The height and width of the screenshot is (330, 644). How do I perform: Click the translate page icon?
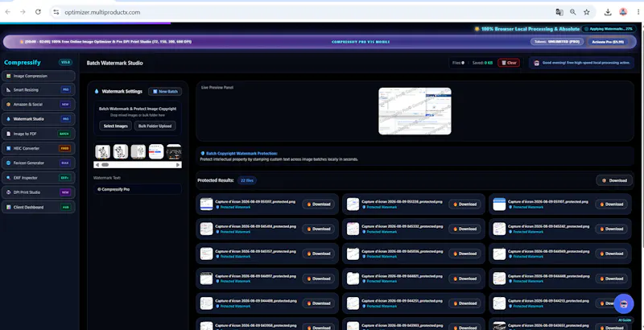tap(559, 12)
